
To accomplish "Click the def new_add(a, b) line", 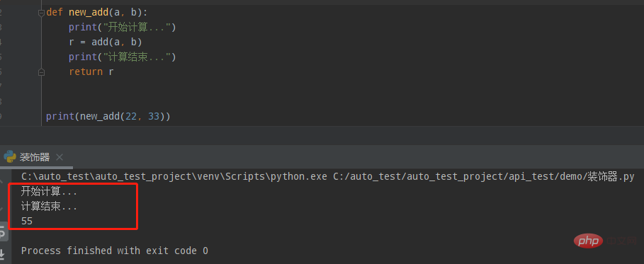I will pyautogui.click(x=97, y=13).
